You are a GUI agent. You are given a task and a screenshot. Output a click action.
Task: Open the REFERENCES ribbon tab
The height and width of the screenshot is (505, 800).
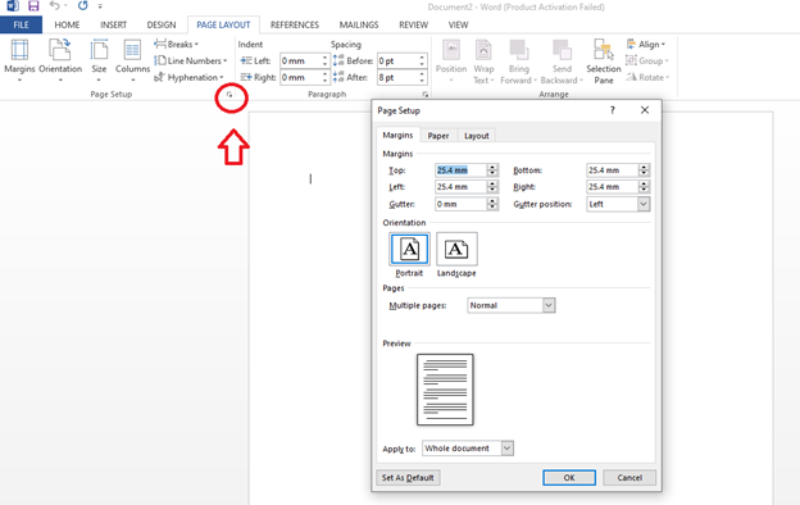point(294,25)
